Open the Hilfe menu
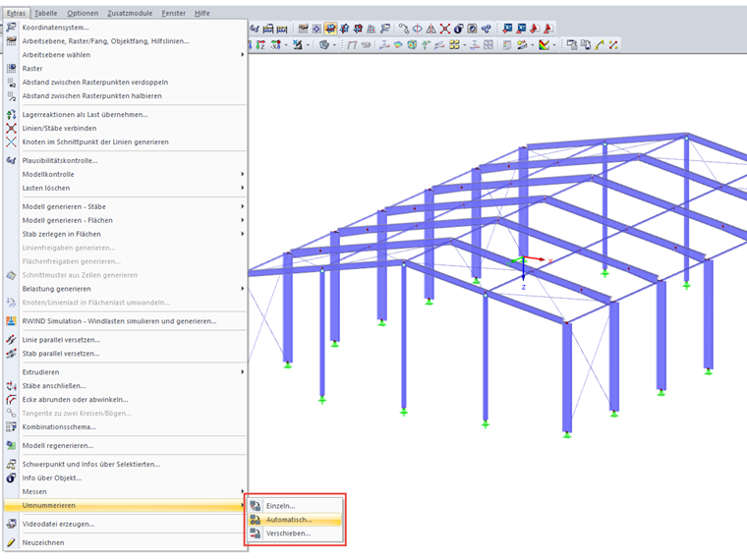747x560 pixels. click(202, 13)
